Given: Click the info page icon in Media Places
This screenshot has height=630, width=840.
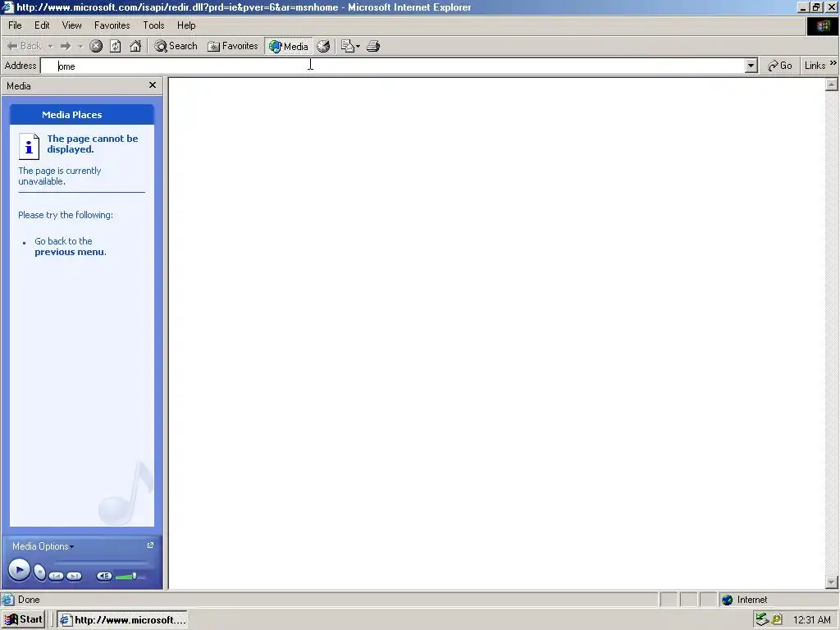Looking at the screenshot, I should pyautogui.click(x=29, y=146).
